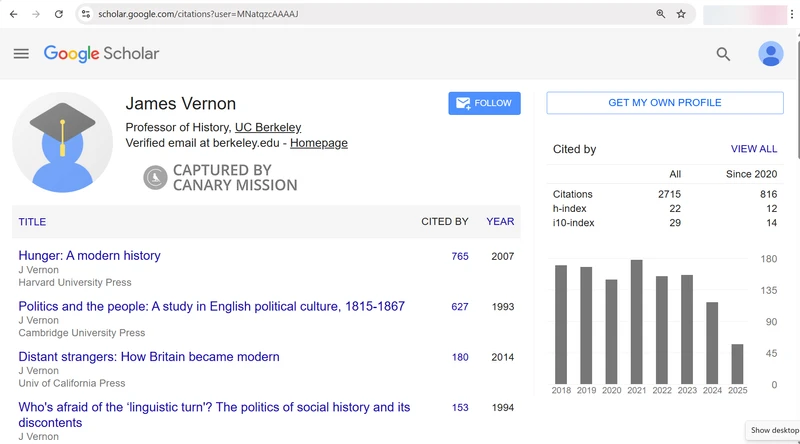Viewport: 800px width, 444px height.
Task: Click the 2024 bar in citations chart
Action: pos(712,343)
